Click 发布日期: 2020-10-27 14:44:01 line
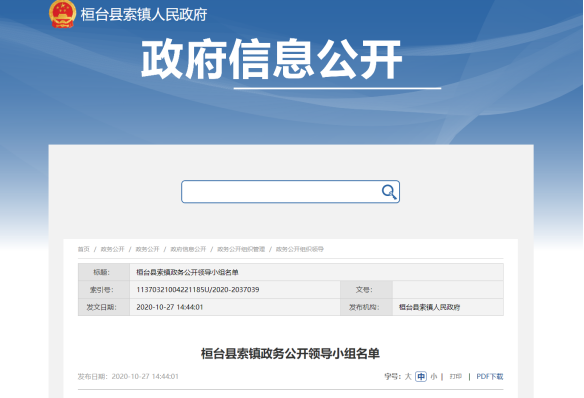This screenshot has height=398, width=584. tap(128, 376)
